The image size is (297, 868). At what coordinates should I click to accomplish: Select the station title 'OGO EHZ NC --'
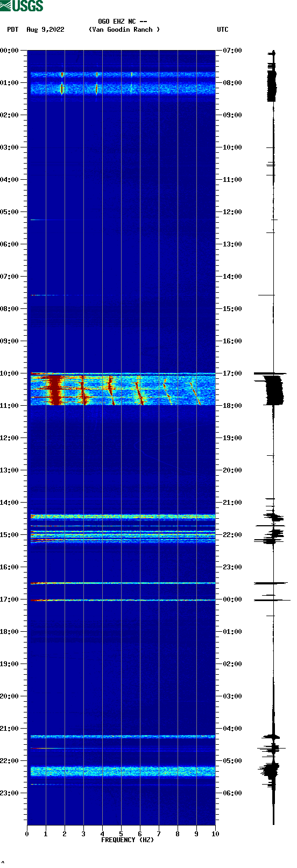[x=123, y=22]
